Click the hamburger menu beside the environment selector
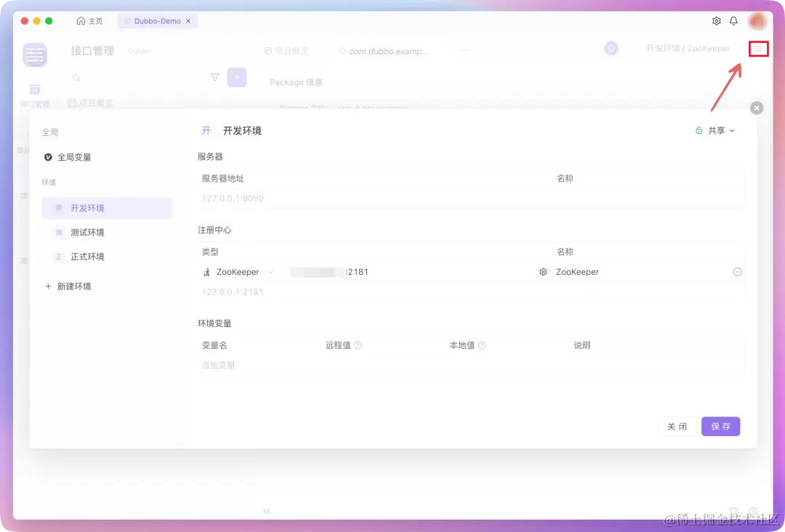 pyautogui.click(x=758, y=49)
